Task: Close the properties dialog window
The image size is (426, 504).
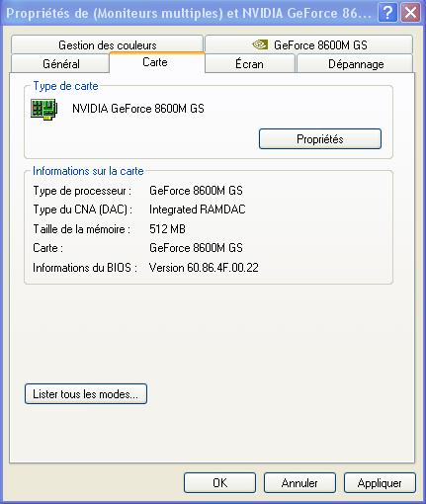Action: click(410, 13)
